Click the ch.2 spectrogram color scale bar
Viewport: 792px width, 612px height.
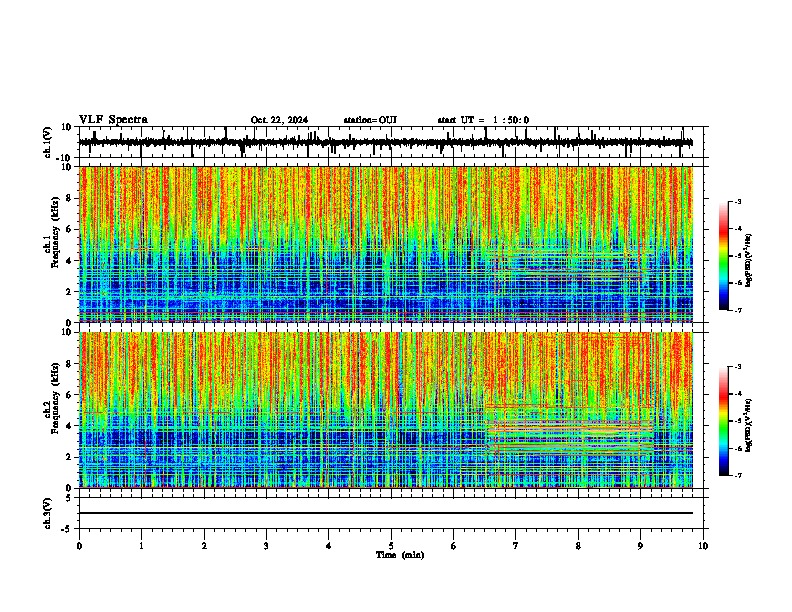(724, 421)
